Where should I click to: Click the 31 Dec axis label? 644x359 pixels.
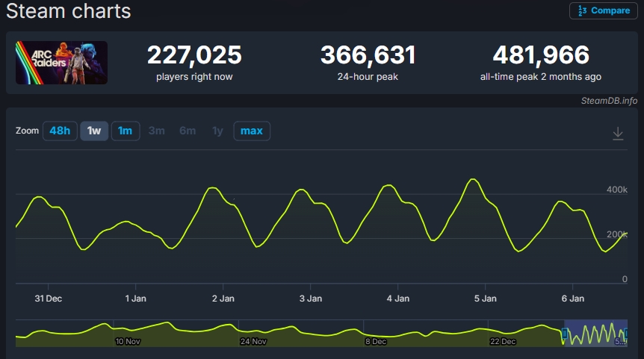point(49,299)
